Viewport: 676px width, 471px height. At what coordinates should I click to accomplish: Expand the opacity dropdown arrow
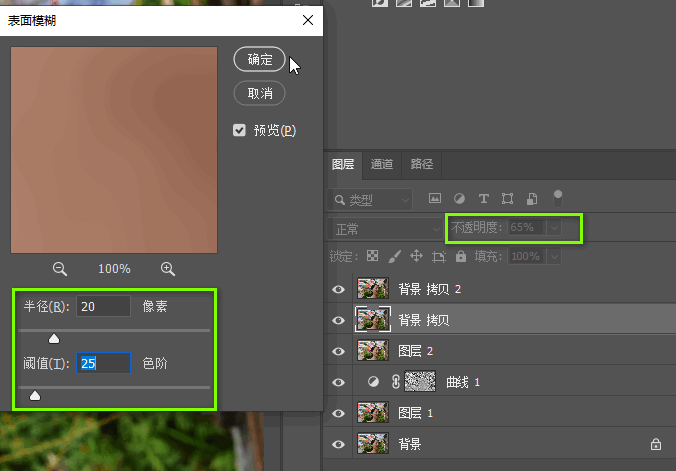554,227
